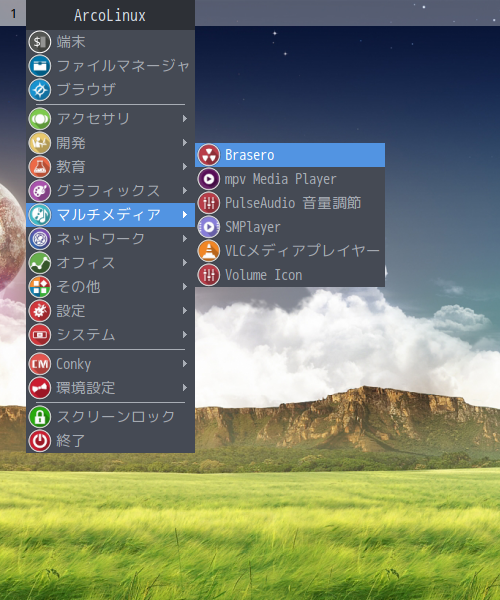
Task: Click the Brasero disc burner icon
Action: point(208,155)
